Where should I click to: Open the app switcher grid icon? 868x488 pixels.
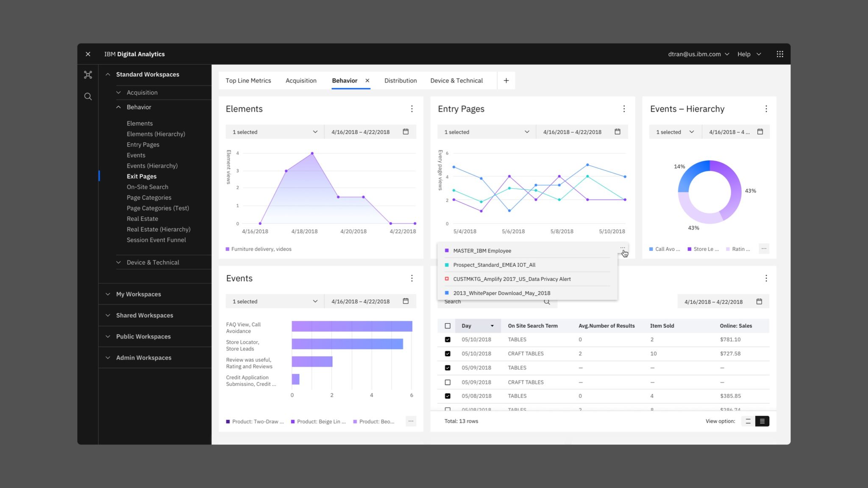[x=779, y=54]
